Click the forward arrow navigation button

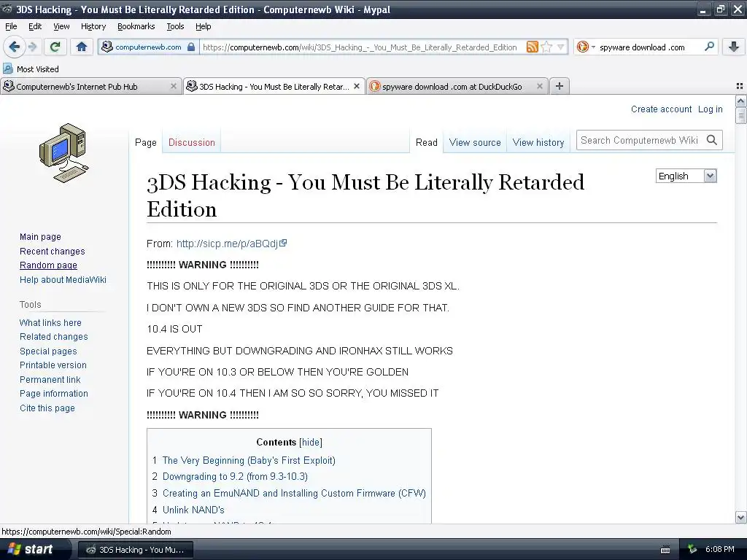(x=33, y=47)
